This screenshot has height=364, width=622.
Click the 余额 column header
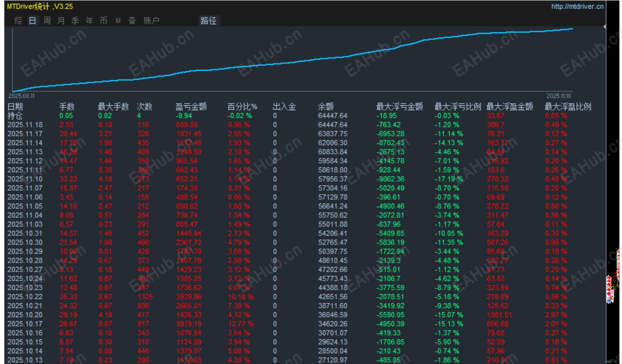pos(326,107)
